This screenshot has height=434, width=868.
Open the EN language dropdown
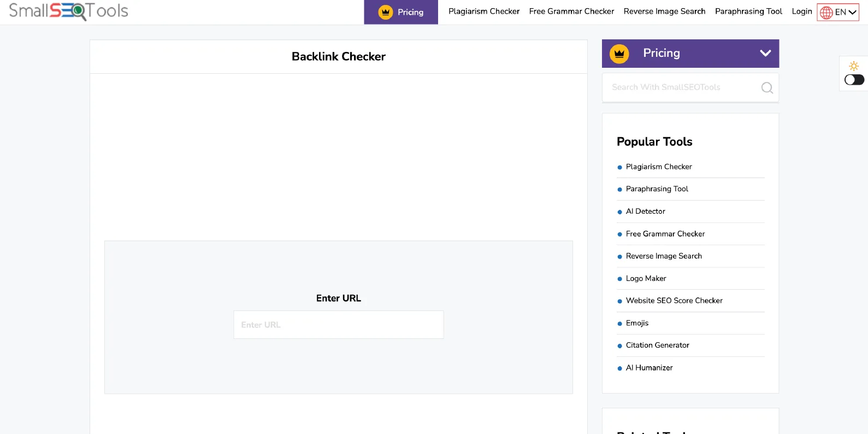click(838, 12)
